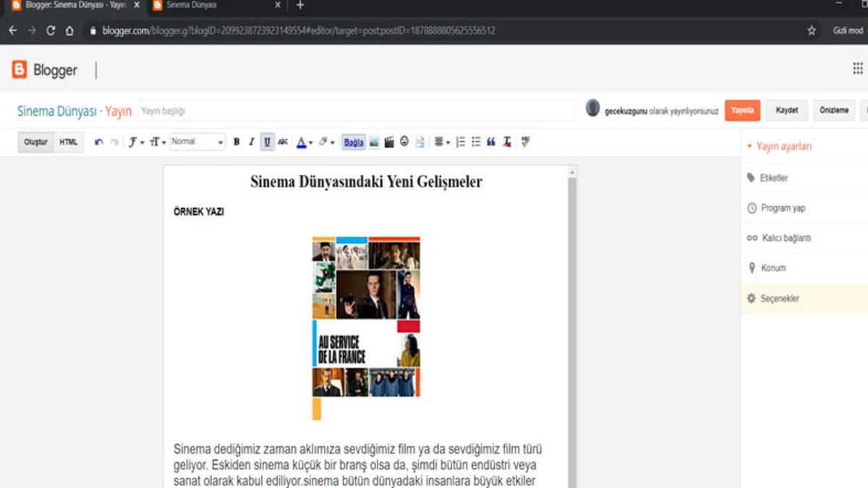The height and width of the screenshot is (488, 868).
Task: Switch to the Sinema Dünyası browser tab
Action: pos(210,7)
